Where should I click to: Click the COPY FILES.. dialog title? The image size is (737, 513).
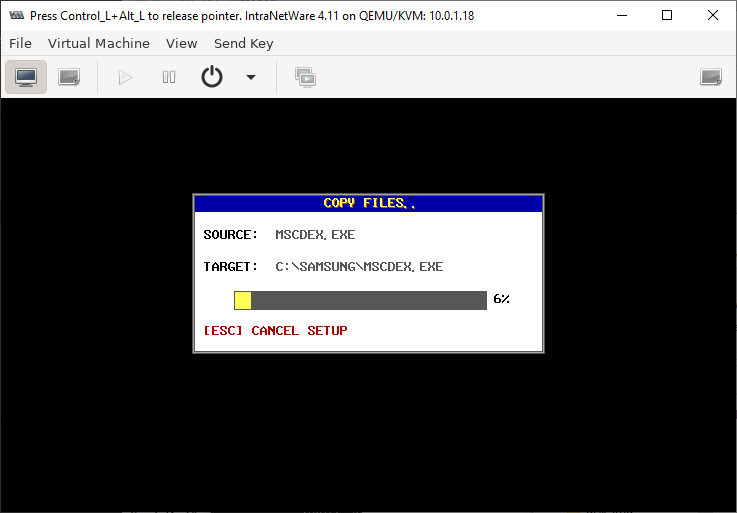coord(369,203)
